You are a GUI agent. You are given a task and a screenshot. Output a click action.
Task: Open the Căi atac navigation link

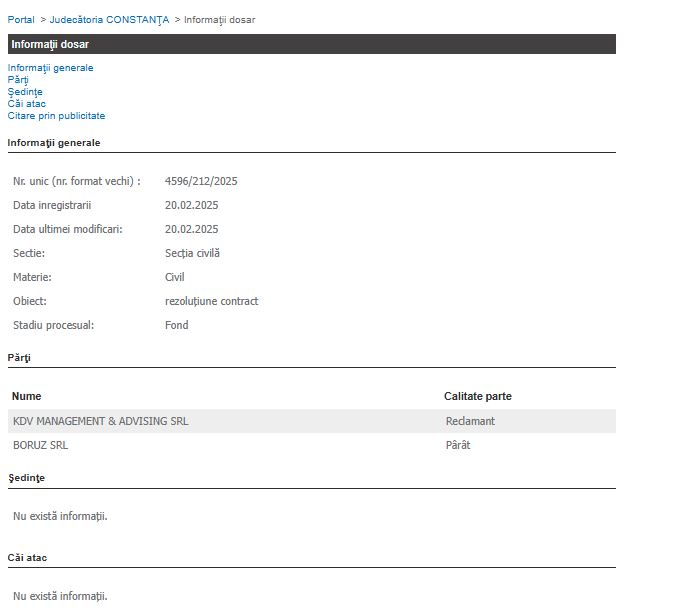click(x=26, y=104)
